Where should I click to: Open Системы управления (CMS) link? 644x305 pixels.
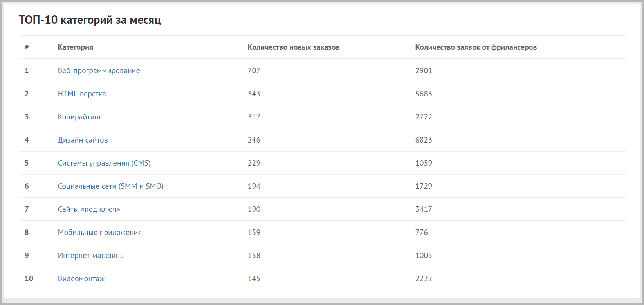click(x=104, y=163)
